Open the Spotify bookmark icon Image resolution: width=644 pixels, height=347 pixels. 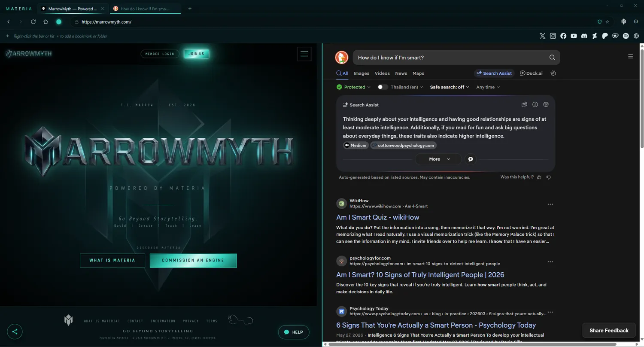click(x=626, y=36)
